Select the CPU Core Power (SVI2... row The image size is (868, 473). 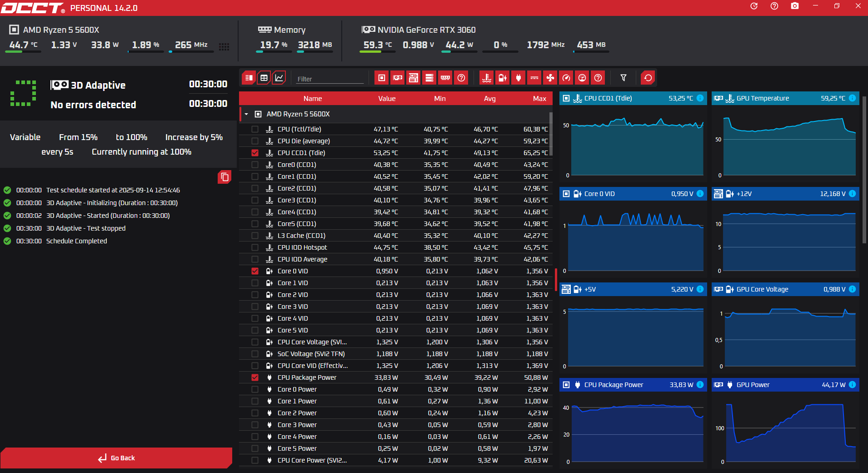coord(395,460)
